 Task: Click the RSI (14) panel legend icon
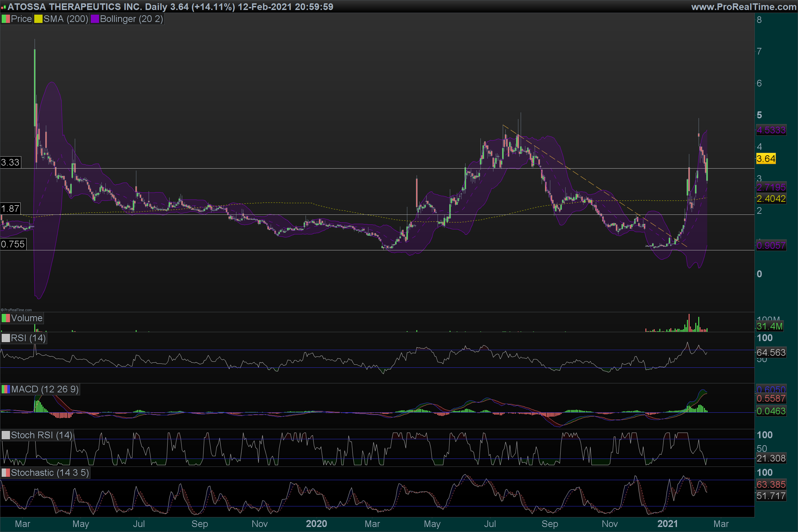pos(6,338)
